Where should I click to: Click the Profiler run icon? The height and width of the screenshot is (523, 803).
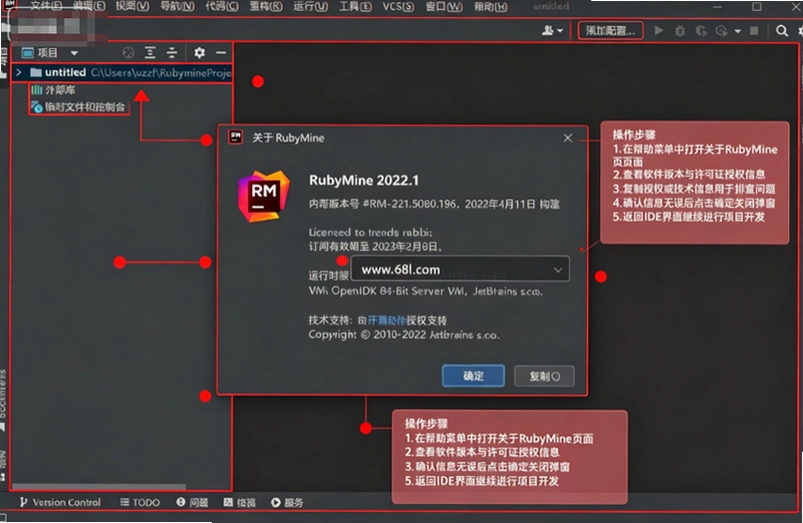coord(721,31)
